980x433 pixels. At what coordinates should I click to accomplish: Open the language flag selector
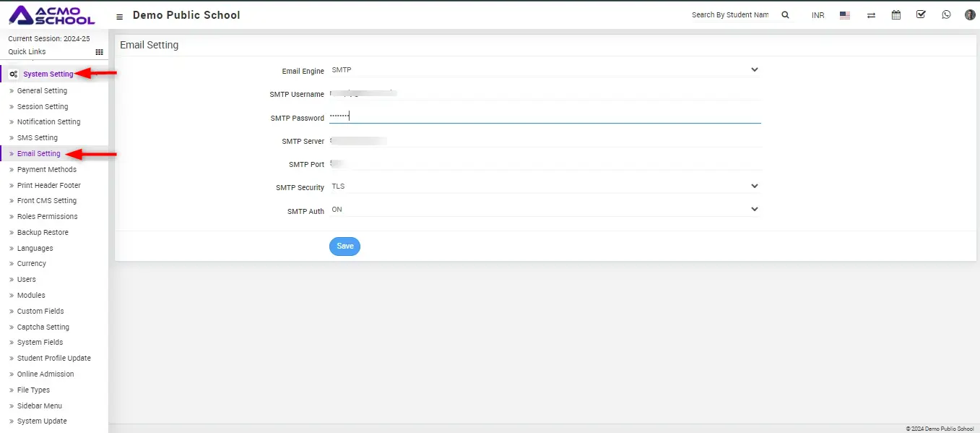pos(844,15)
